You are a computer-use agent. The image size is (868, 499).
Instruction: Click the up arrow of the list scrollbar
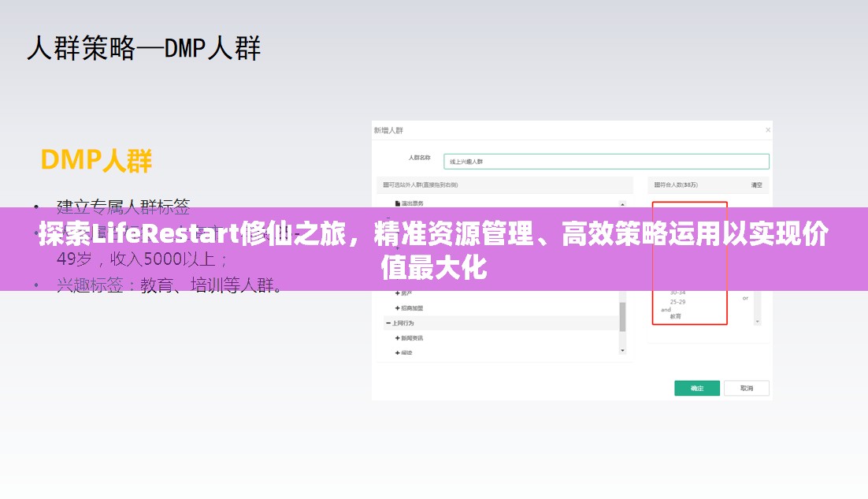[x=621, y=203]
